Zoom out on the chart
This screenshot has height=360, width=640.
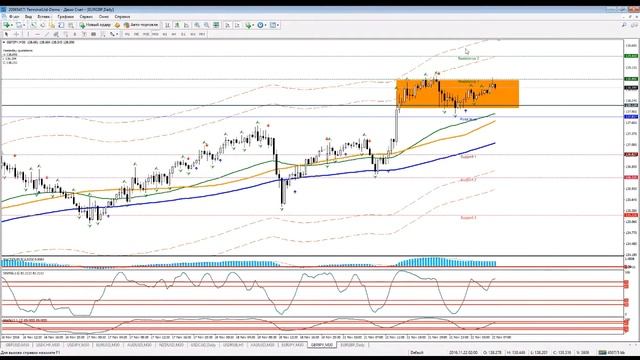[206, 25]
